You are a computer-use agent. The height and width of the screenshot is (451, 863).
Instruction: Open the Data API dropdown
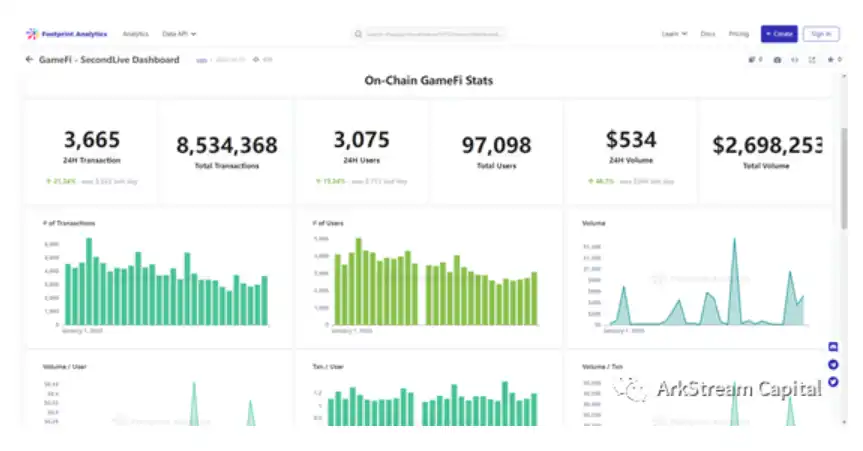point(179,34)
